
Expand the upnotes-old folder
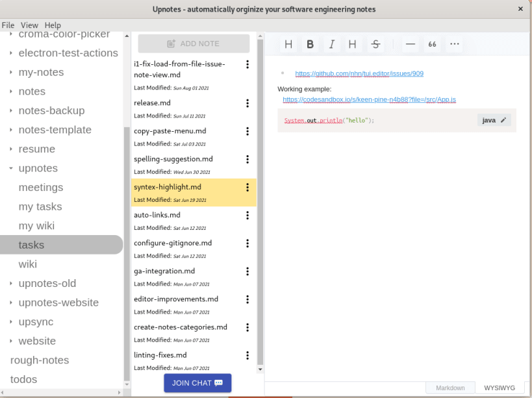coord(11,284)
